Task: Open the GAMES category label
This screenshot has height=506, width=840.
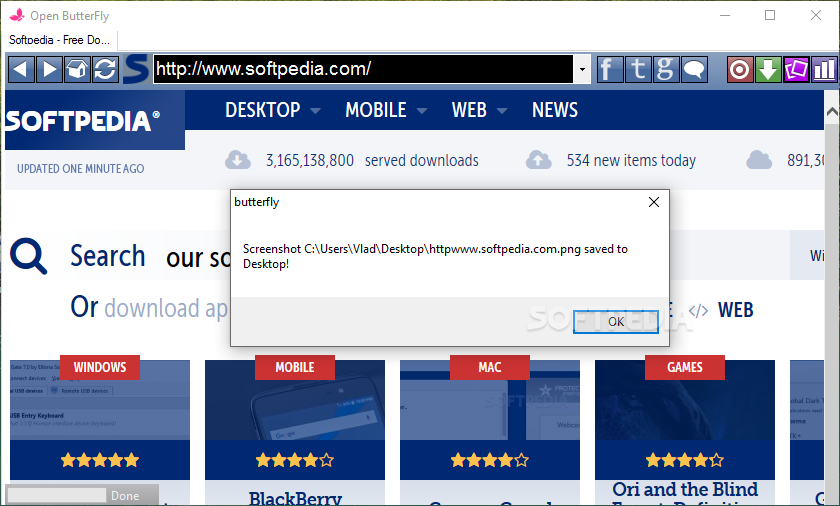Action: pyautogui.click(x=685, y=367)
